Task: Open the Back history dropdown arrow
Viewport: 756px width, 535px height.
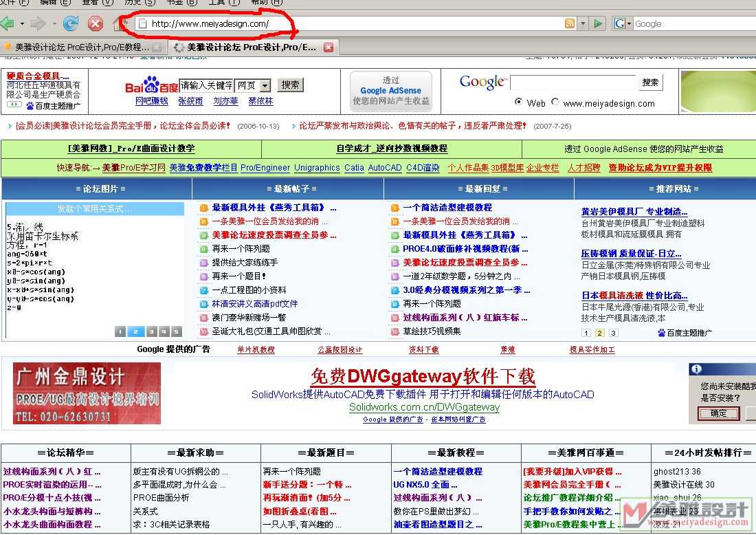Action: (22, 23)
